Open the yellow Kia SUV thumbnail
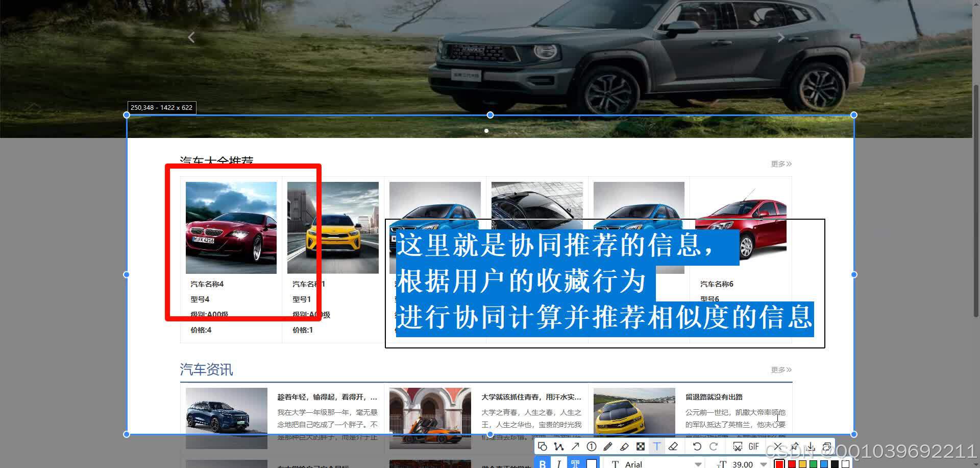This screenshot has height=468, width=980. pyautogui.click(x=333, y=227)
